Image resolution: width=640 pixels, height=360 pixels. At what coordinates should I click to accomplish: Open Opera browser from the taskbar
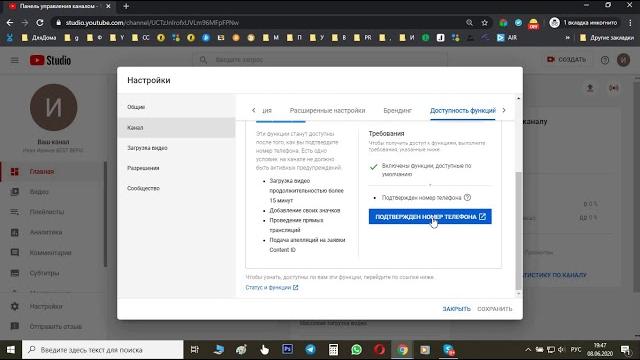(x=379, y=350)
